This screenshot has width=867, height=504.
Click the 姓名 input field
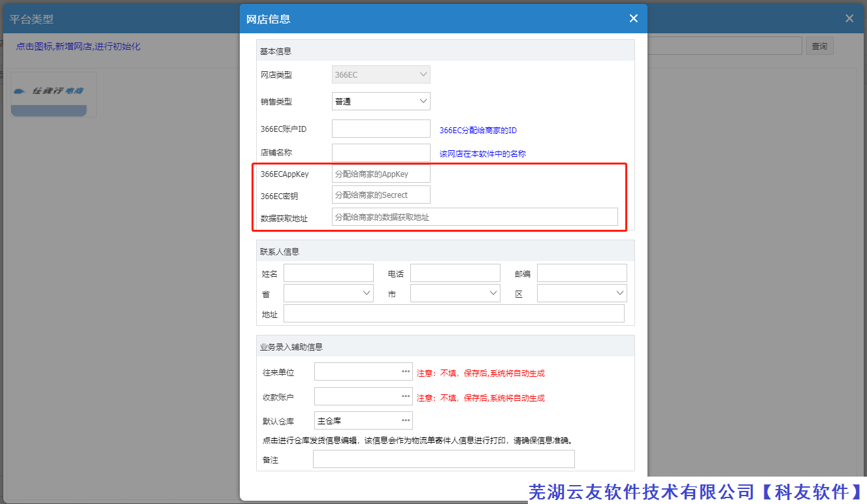(x=329, y=273)
